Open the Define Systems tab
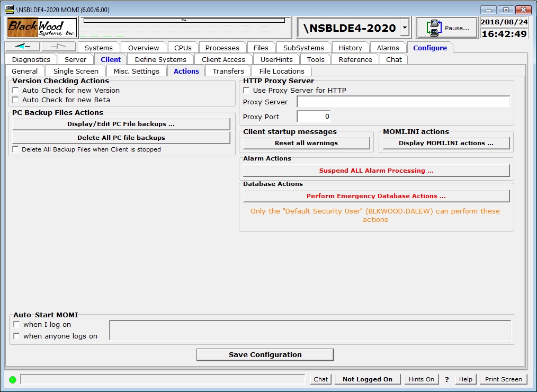Screen dimensions: 537x392 [160, 59]
